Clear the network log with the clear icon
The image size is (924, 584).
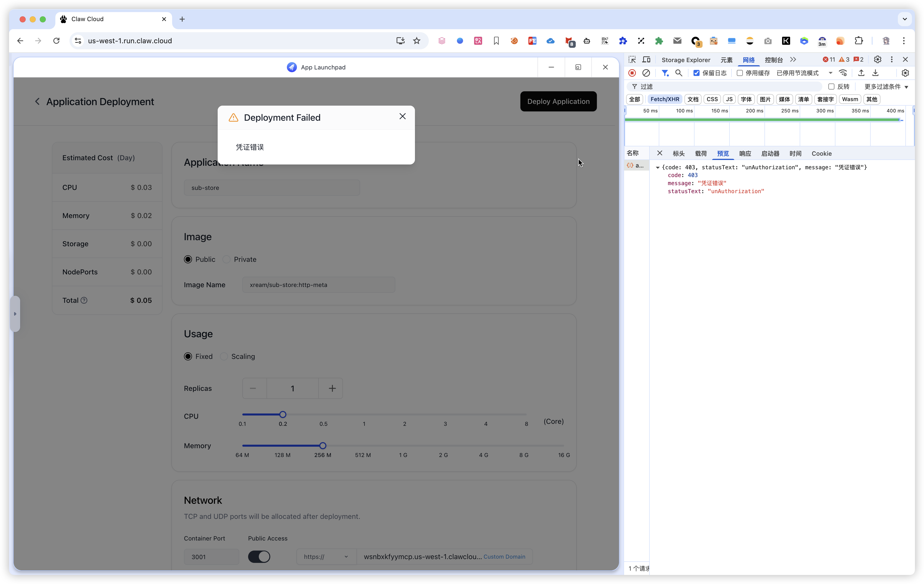click(x=646, y=73)
